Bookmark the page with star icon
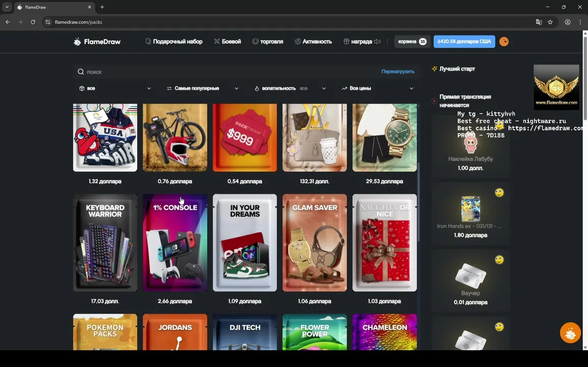 [550, 22]
